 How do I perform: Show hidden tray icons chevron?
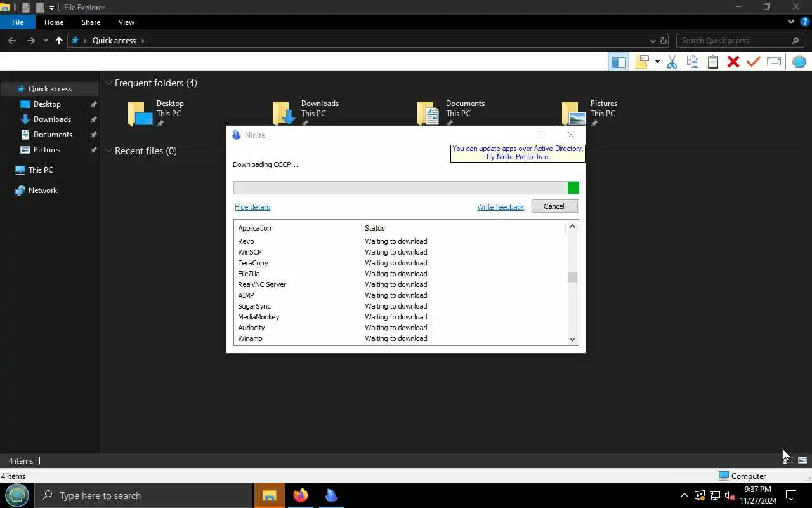(x=684, y=495)
